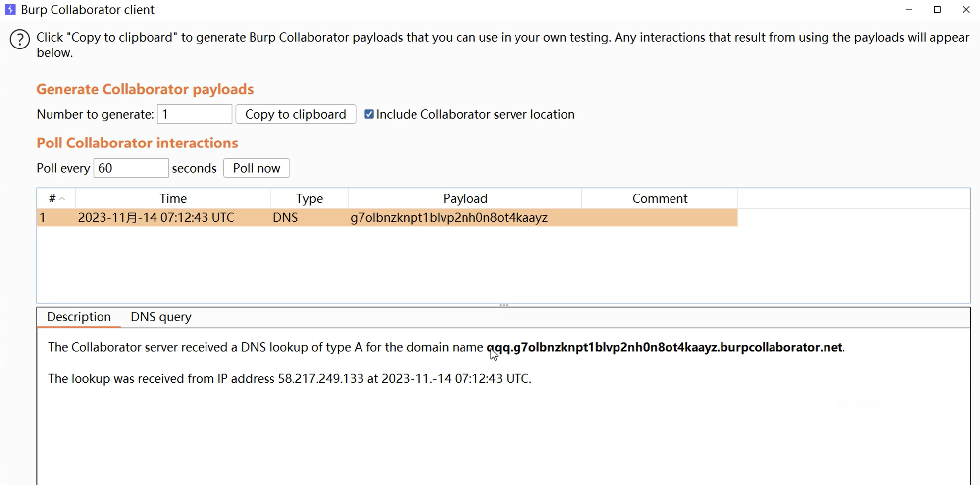The width and height of the screenshot is (980, 485).
Task: Click Copy to clipboard button
Action: pyautogui.click(x=296, y=114)
